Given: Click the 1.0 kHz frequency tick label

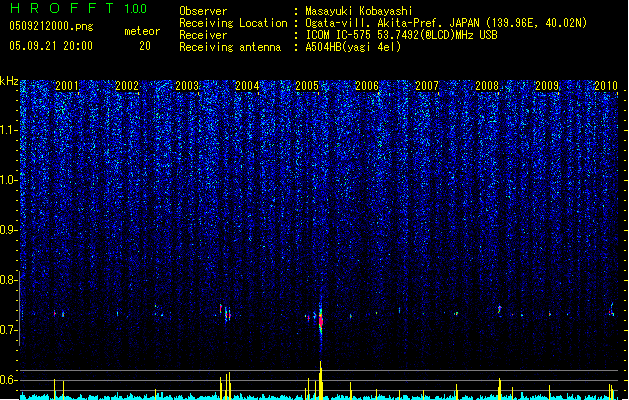Looking at the screenshot, I should (x=8, y=180).
